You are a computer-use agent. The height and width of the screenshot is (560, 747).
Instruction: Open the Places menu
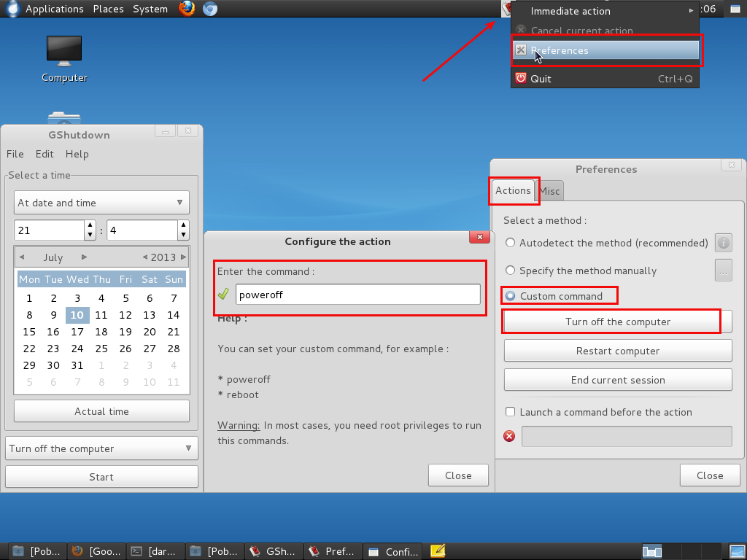pos(108,9)
